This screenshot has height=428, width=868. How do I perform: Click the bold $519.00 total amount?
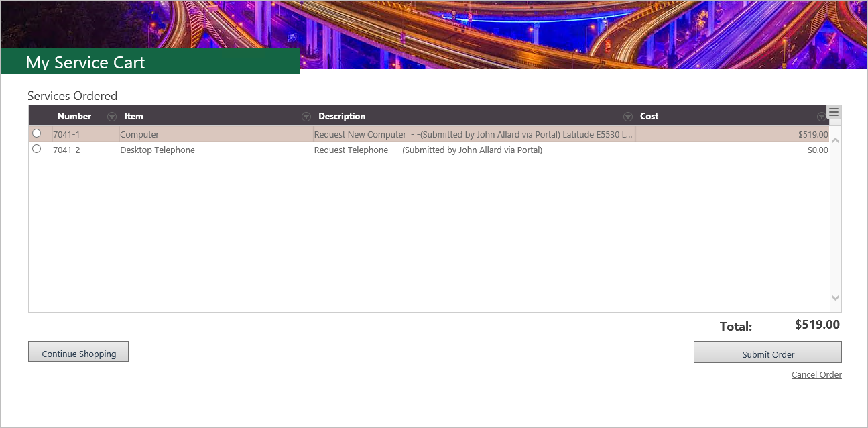click(817, 325)
